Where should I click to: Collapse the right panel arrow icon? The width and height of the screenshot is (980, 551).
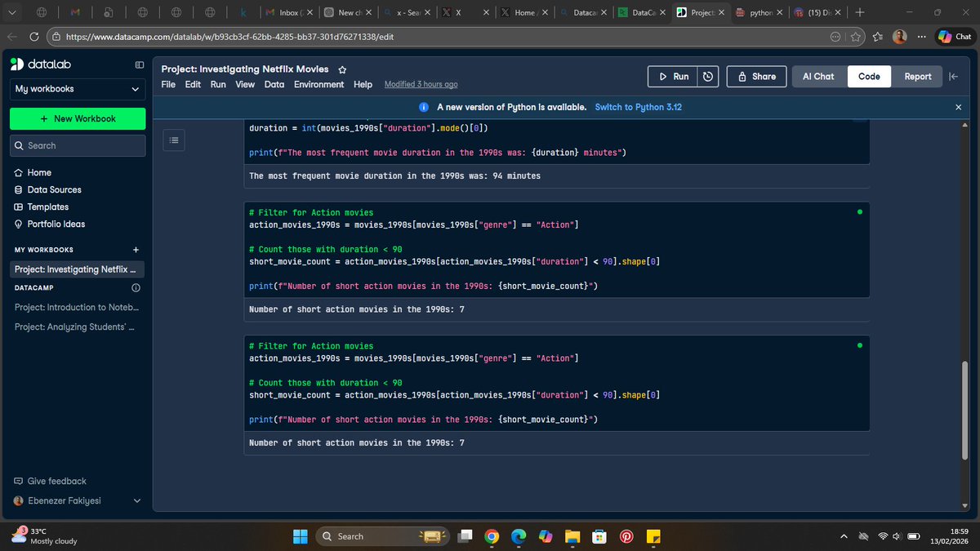tap(953, 76)
